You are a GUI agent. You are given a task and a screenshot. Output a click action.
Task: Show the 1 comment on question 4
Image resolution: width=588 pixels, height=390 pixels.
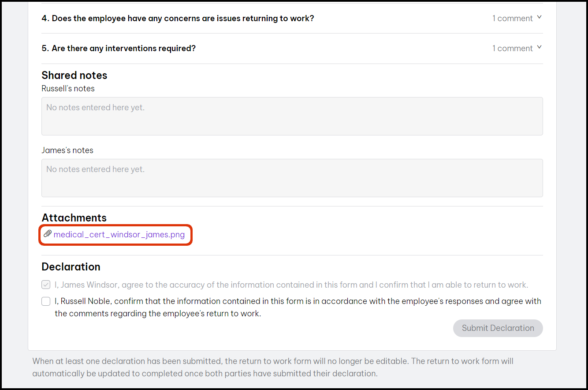[512, 19]
